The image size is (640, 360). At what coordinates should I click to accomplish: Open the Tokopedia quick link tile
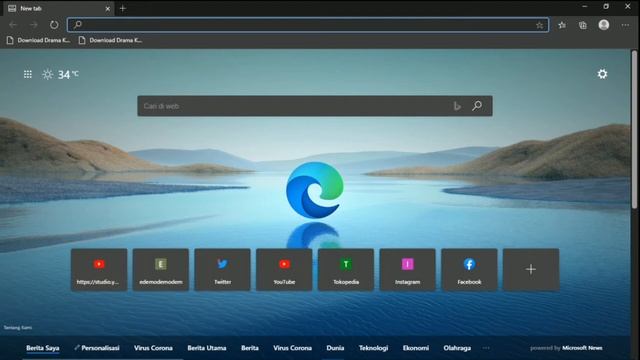click(346, 270)
